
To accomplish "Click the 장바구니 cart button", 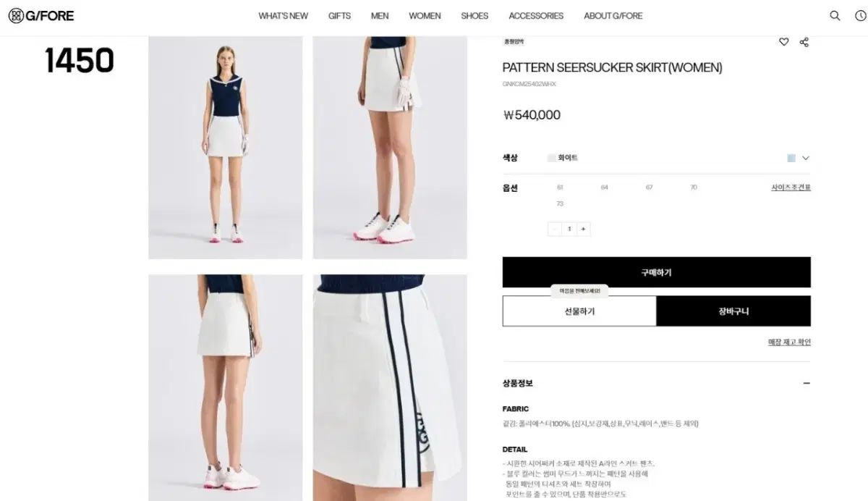I will (x=733, y=311).
